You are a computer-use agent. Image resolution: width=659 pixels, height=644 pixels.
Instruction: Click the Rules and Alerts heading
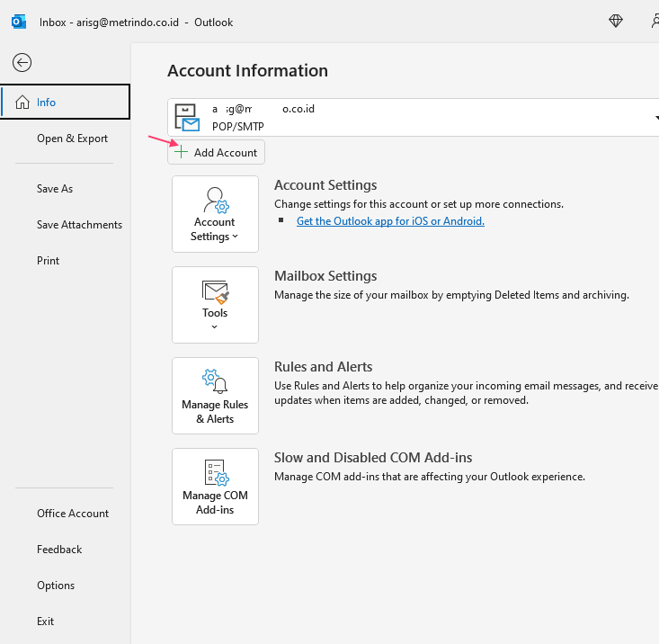323,367
